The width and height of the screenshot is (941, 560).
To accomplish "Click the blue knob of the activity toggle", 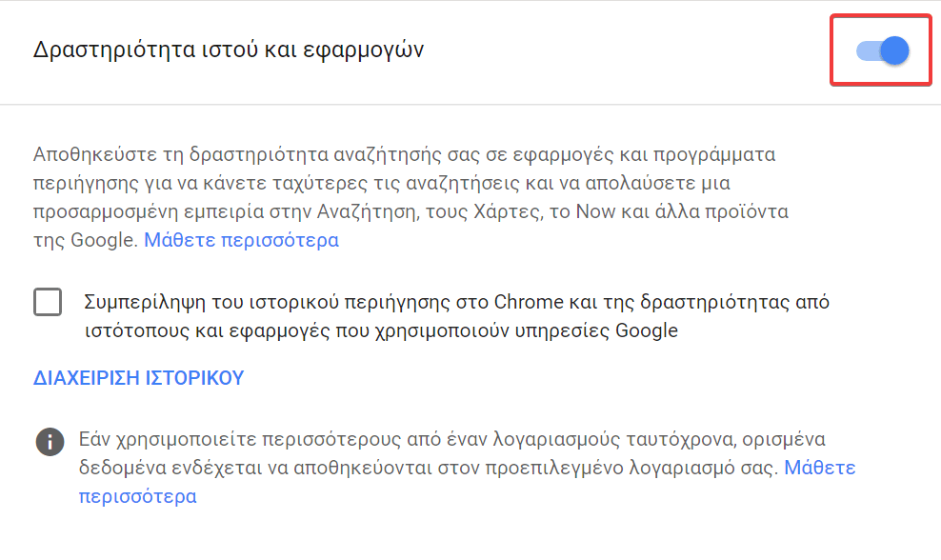I will click(894, 50).
